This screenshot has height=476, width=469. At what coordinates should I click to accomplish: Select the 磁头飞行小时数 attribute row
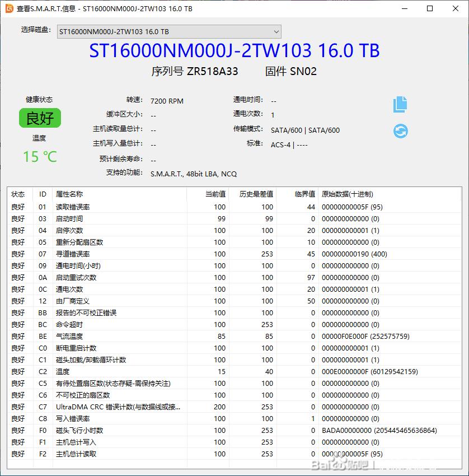tap(234, 431)
